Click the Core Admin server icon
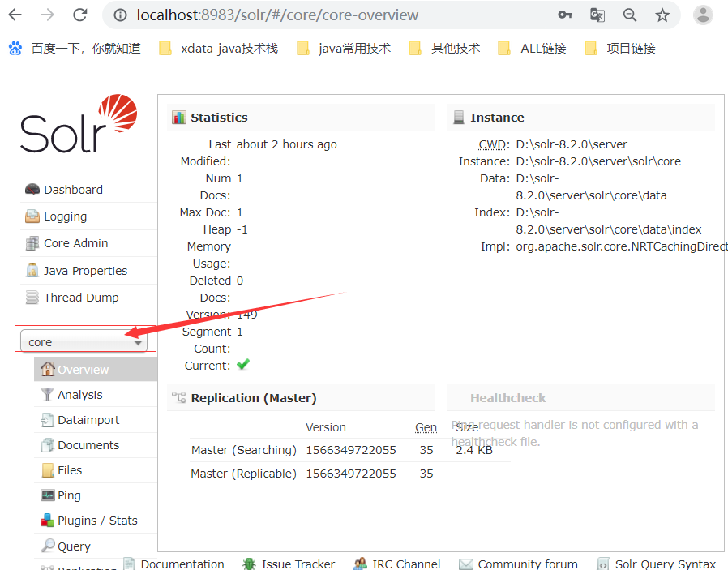 (32, 243)
